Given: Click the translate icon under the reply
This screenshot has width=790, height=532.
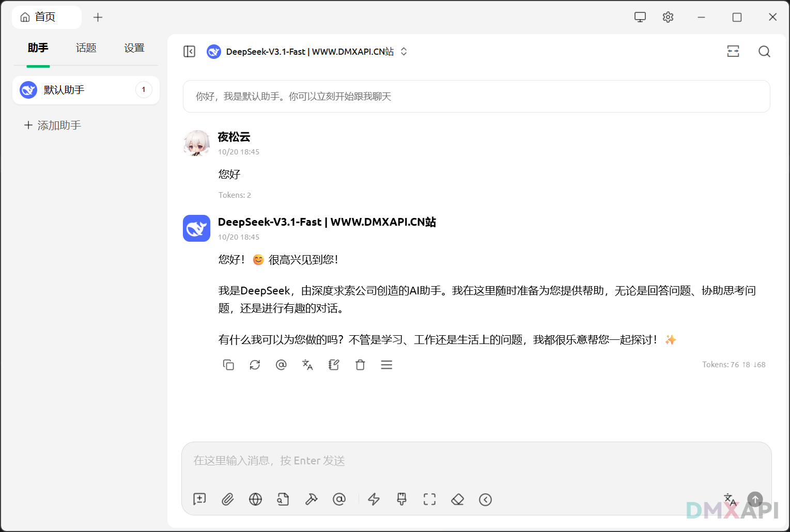Looking at the screenshot, I should click(307, 365).
